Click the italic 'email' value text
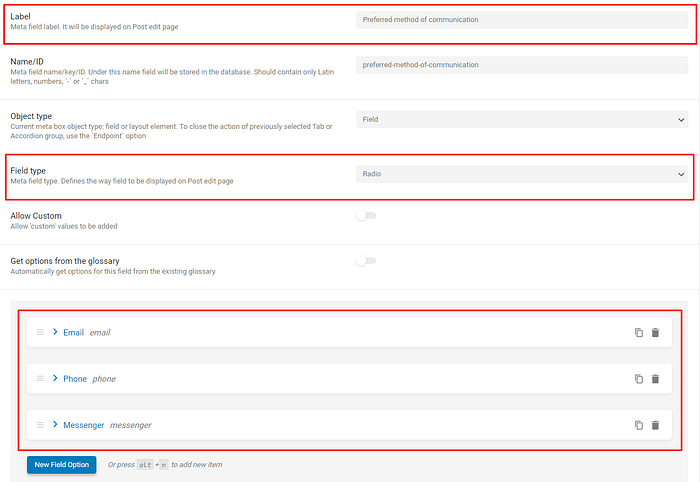Image resolution: width=700 pixels, height=482 pixels. point(100,332)
